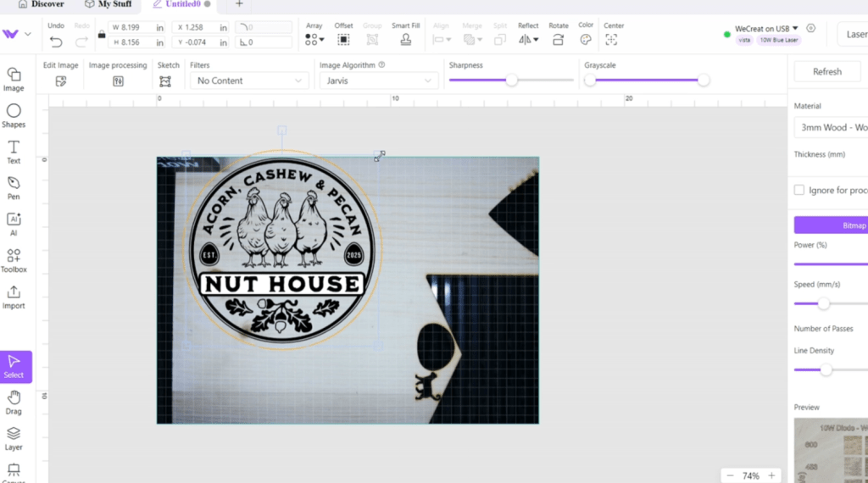Click the width input field
Image resolution: width=868 pixels, height=483 pixels.
(136, 27)
